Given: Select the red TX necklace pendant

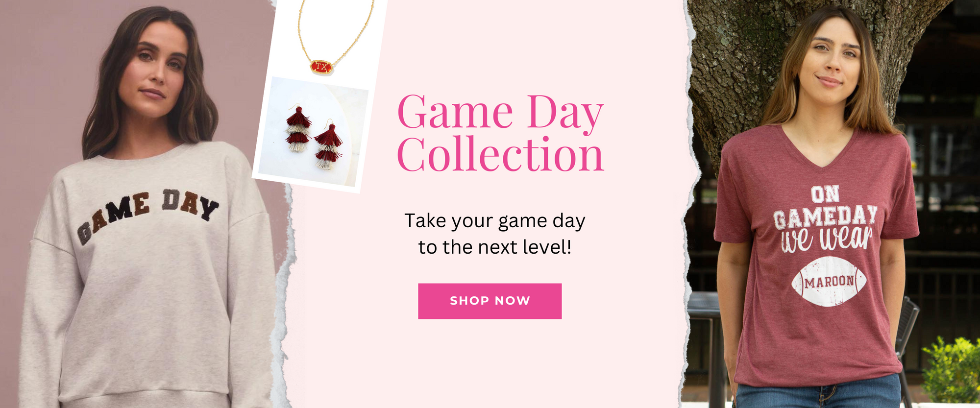Looking at the screenshot, I should pos(321,67).
